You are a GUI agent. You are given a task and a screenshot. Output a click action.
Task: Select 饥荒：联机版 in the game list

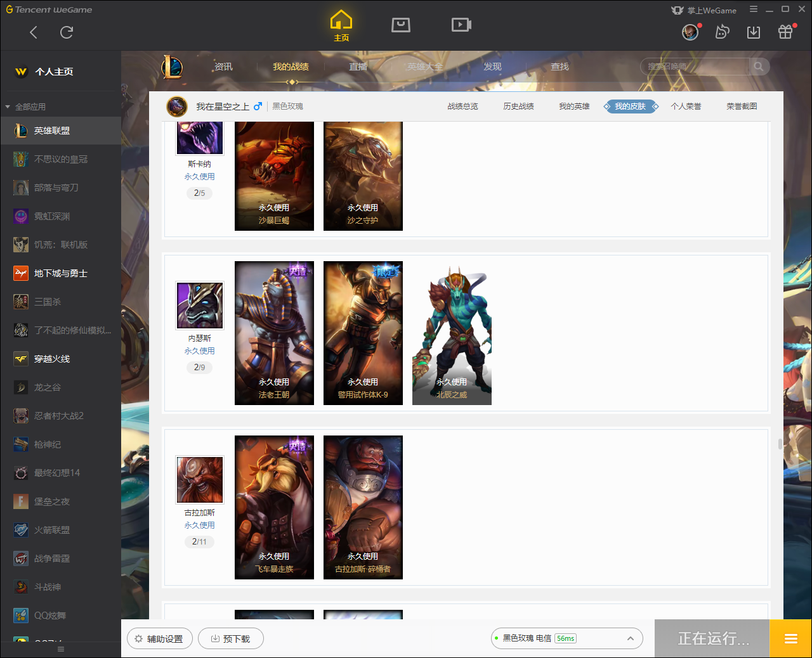60,245
